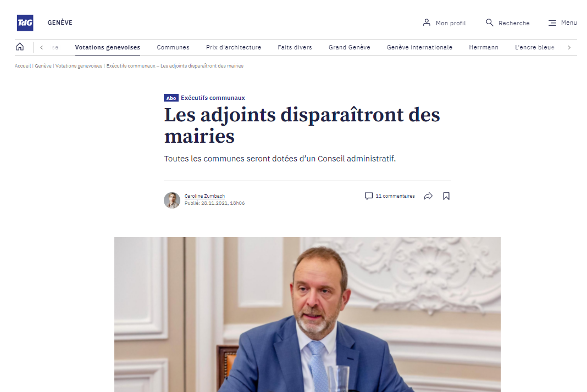Image resolution: width=587 pixels, height=392 pixels.
Task: Open the hamburger Menu icon
Action: click(x=552, y=23)
